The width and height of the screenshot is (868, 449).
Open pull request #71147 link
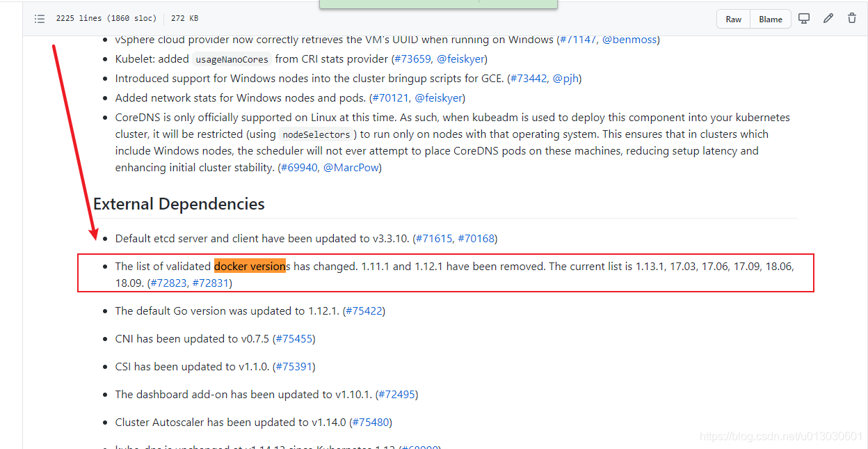[578, 40]
